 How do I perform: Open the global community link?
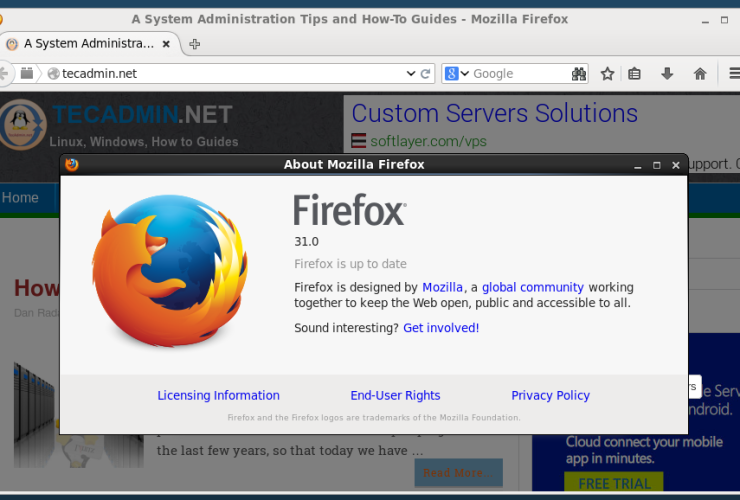click(x=532, y=287)
